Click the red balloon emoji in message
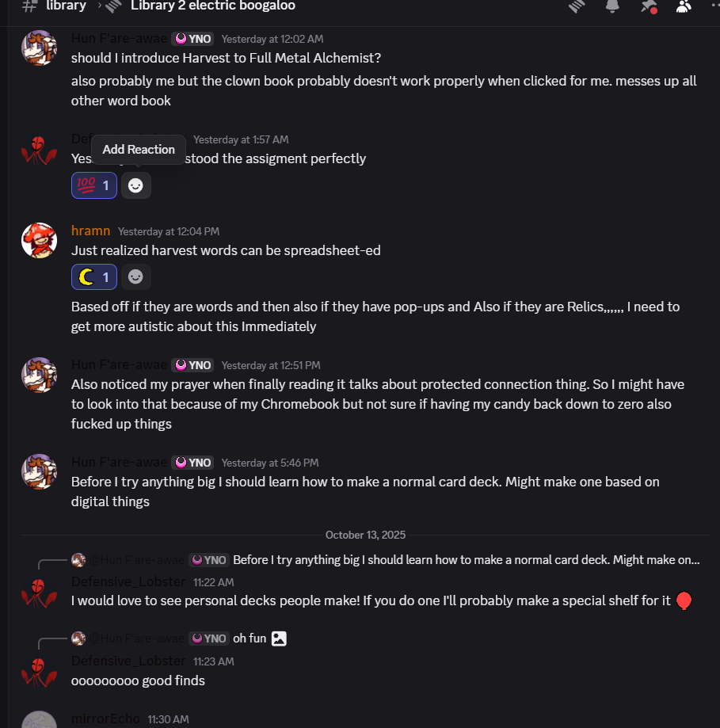The width and height of the screenshot is (720, 728). point(684,601)
